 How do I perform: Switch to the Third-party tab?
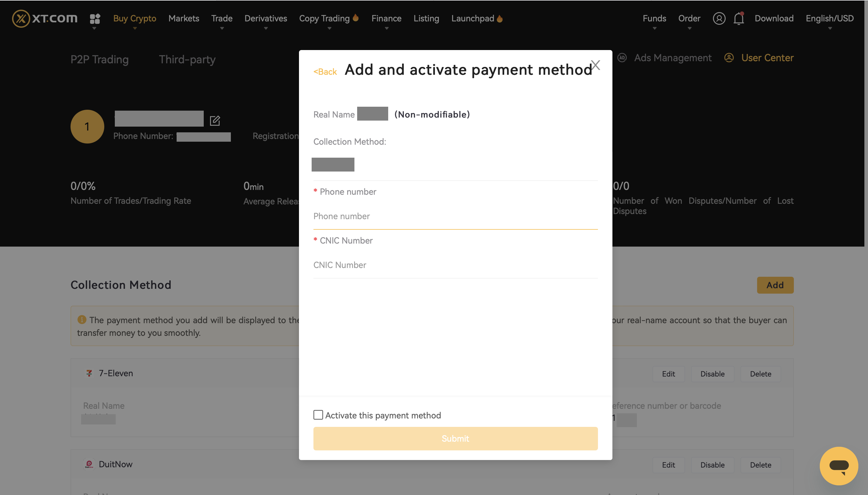coord(187,59)
